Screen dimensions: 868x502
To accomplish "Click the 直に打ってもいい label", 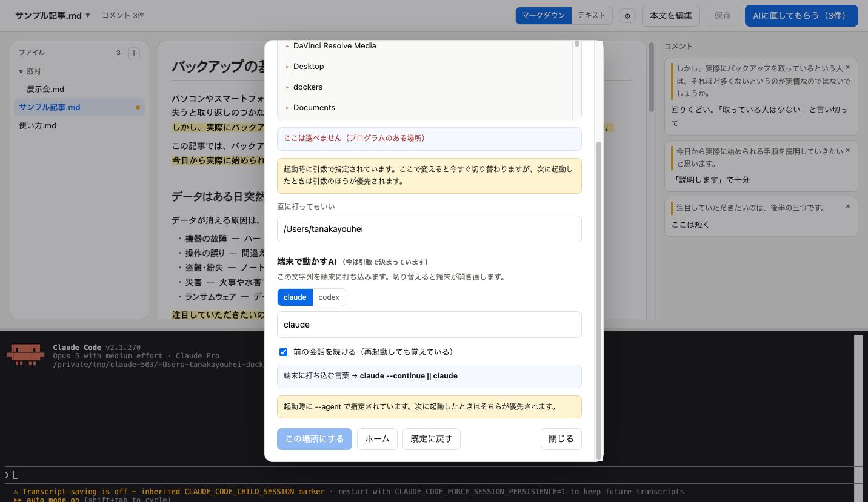I will (306, 206).
